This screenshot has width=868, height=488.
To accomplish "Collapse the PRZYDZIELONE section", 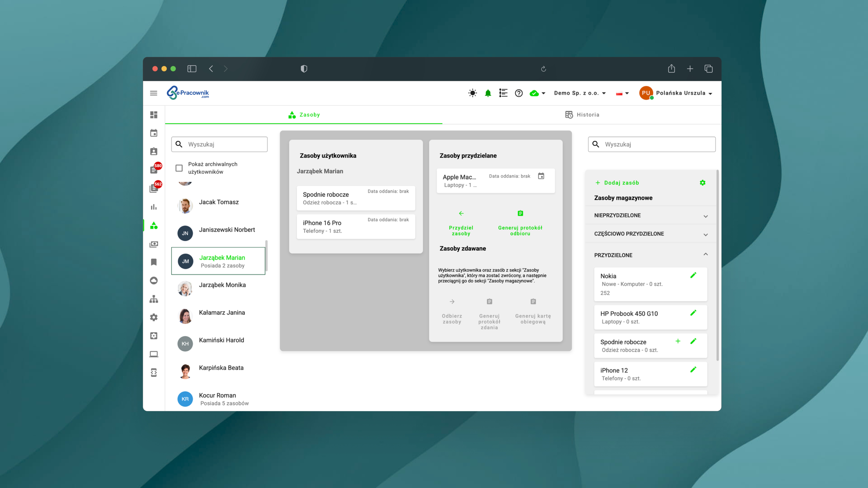I will click(705, 255).
